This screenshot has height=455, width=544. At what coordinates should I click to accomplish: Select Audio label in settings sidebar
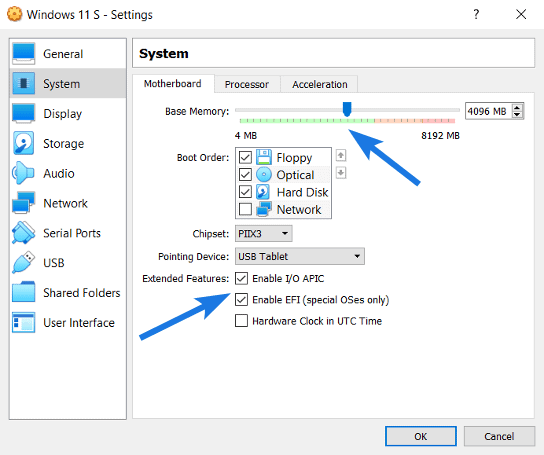point(59,173)
